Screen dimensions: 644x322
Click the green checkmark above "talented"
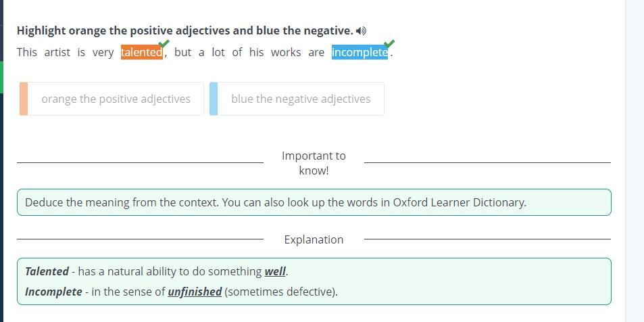click(x=164, y=45)
